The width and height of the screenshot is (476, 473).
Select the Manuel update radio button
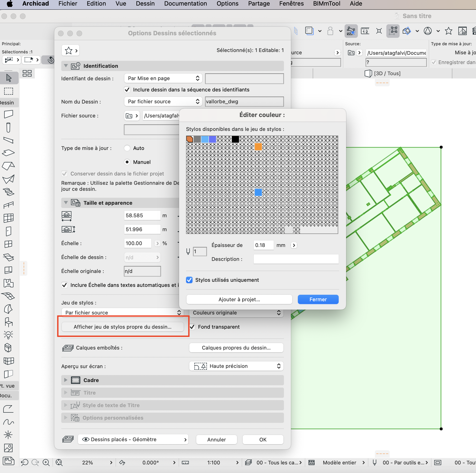(127, 162)
